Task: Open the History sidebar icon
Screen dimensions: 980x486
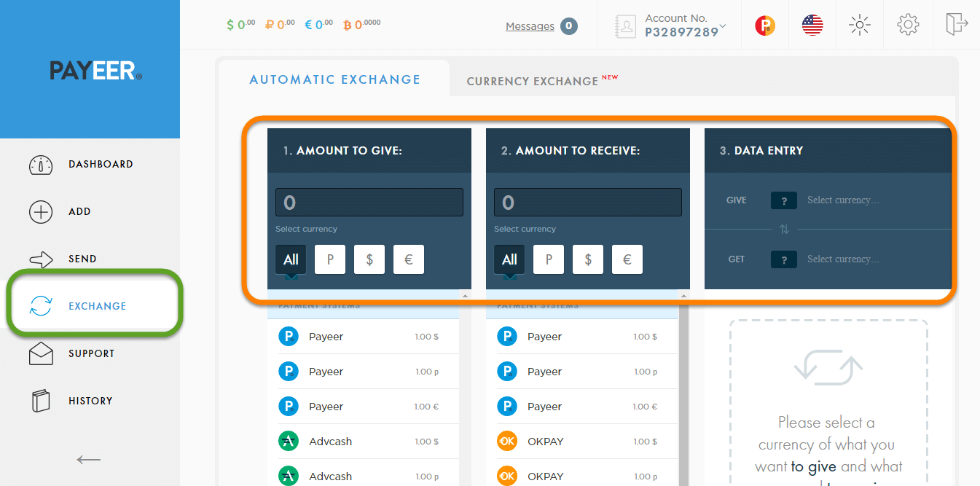Action: [41, 400]
